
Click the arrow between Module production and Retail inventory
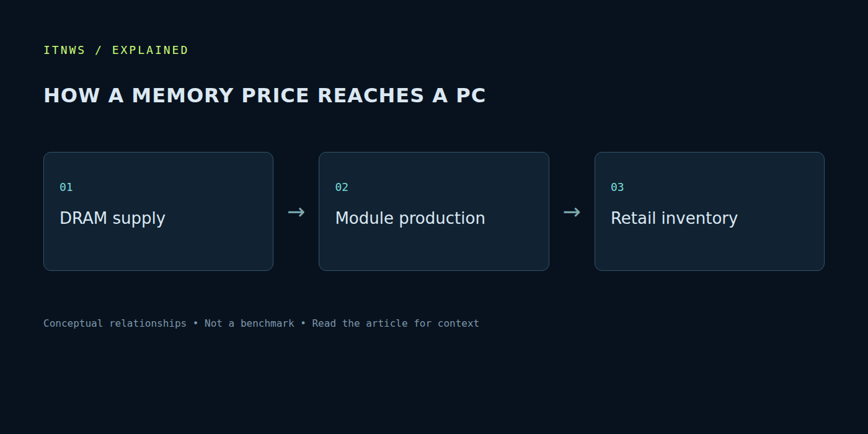pyautogui.click(x=572, y=212)
